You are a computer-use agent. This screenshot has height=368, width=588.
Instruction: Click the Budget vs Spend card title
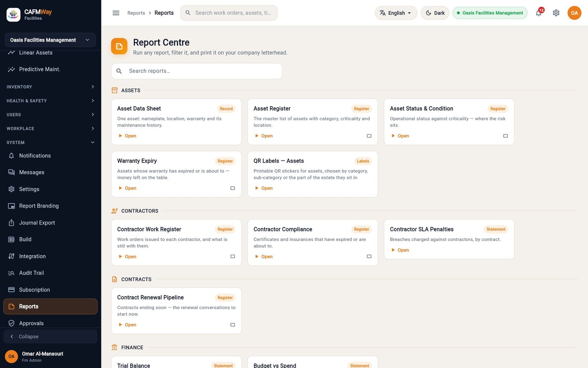click(275, 365)
